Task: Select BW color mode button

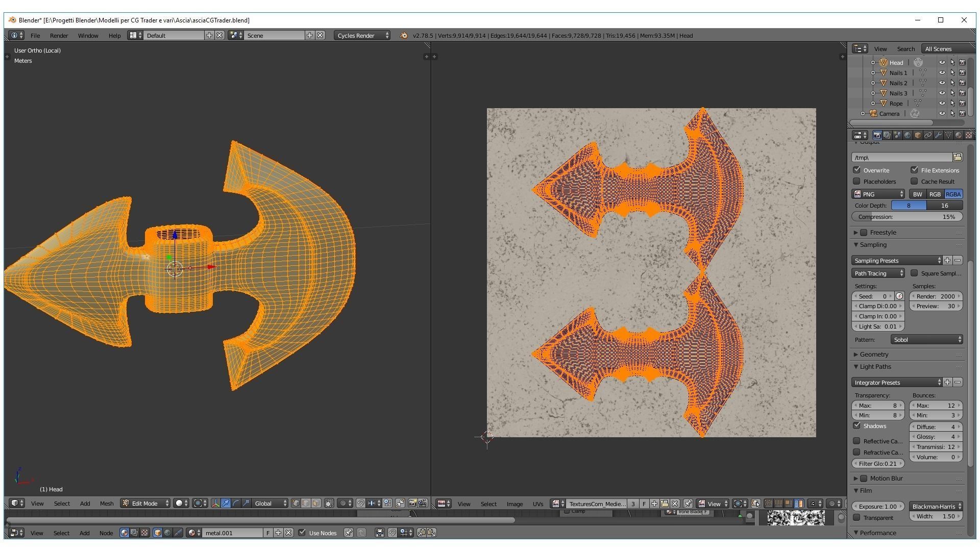Action: point(917,194)
